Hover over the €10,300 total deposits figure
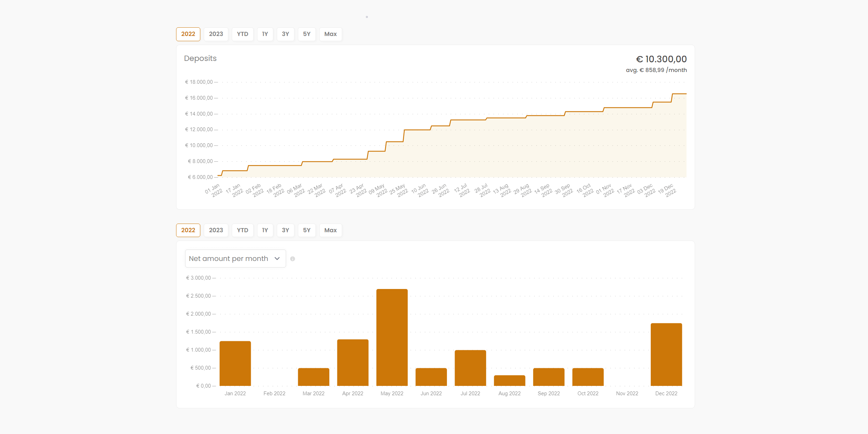The image size is (868, 434). click(x=662, y=59)
